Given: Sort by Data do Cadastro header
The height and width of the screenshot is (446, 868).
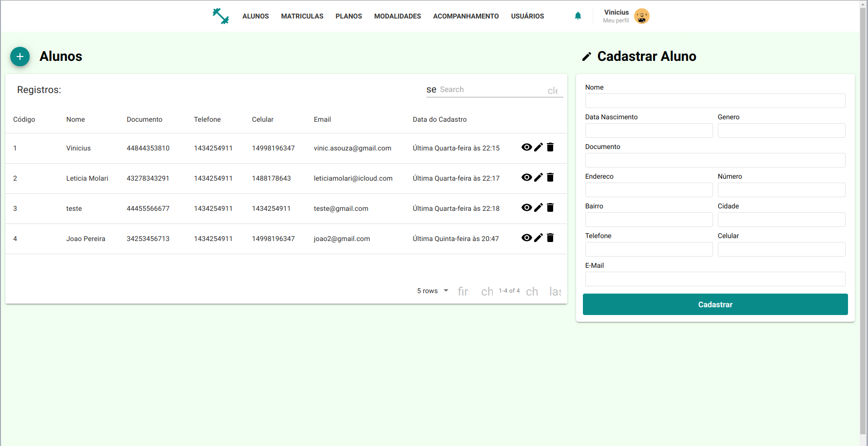Looking at the screenshot, I should coord(440,119).
